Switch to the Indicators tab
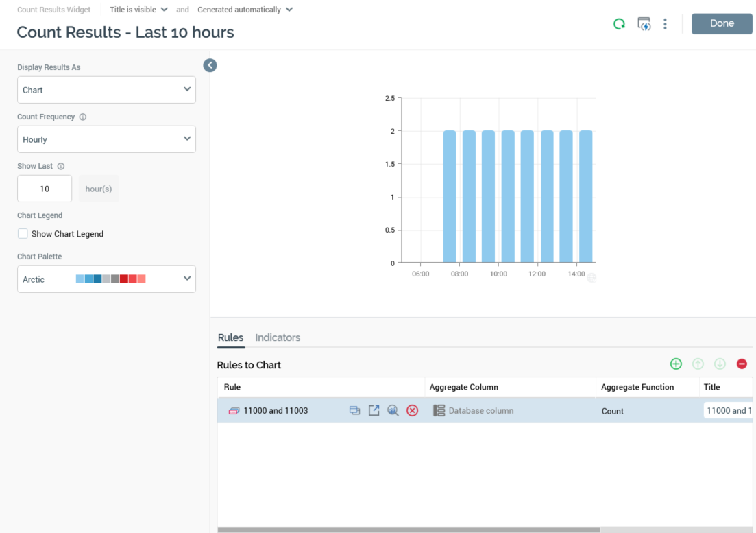The image size is (756, 533). coord(278,337)
